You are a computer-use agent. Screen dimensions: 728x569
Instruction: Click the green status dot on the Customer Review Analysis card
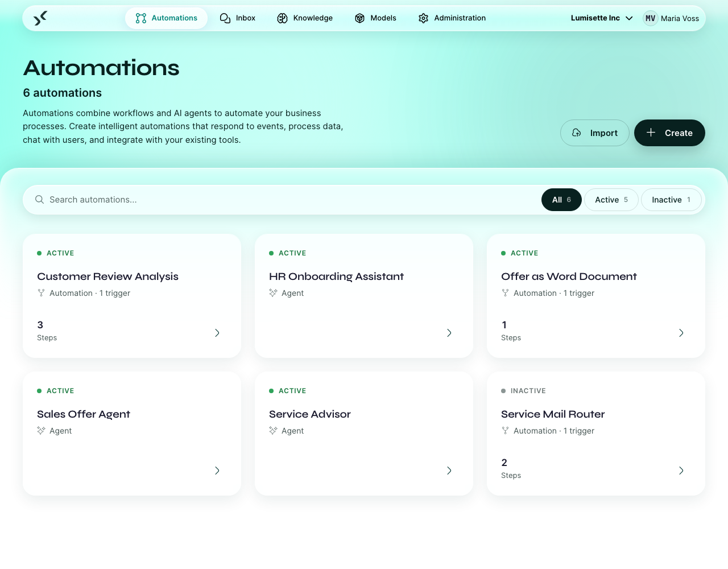(39, 253)
